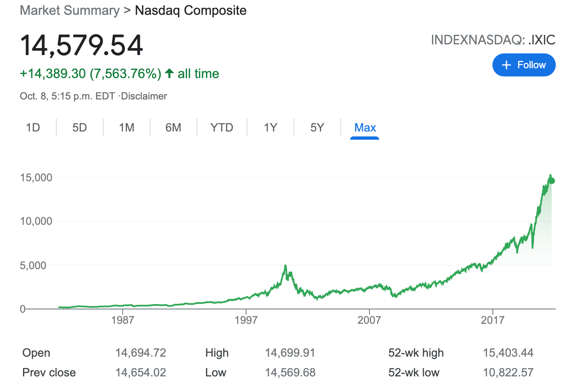564x392 pixels.
Task: Show the 5Y chart range
Action: pyautogui.click(x=317, y=127)
